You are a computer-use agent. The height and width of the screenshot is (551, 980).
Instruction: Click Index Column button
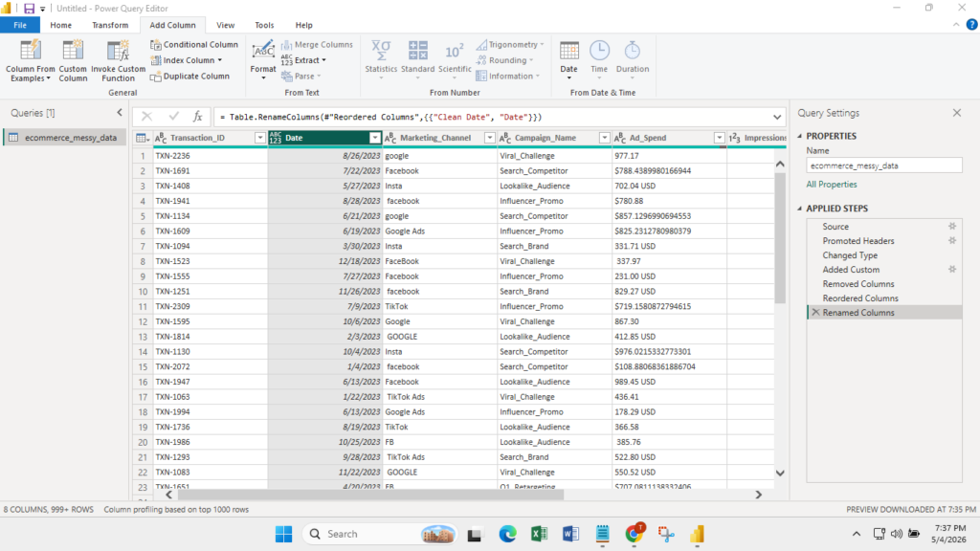187,60
